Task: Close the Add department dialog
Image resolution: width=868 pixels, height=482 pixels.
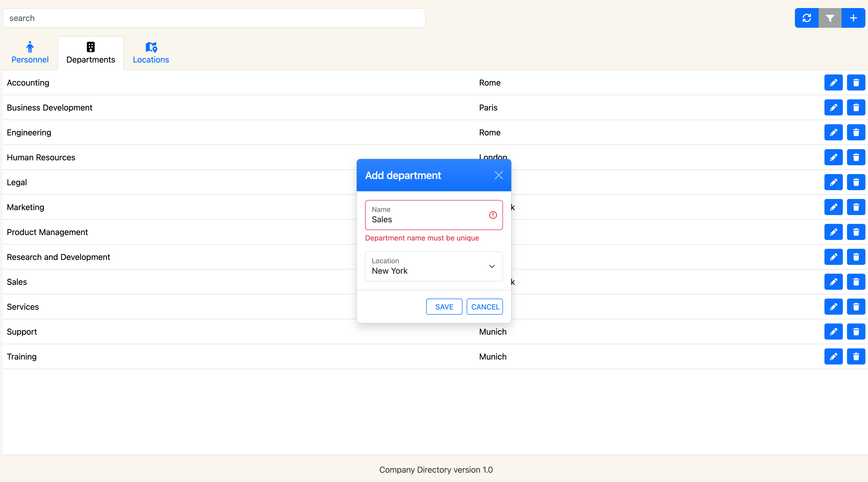Action: click(499, 175)
